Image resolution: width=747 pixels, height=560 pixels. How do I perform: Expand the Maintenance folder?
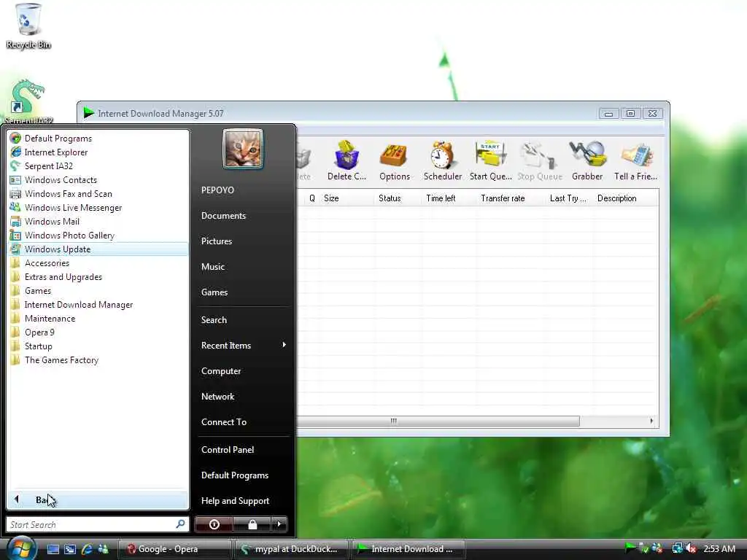(98, 319)
